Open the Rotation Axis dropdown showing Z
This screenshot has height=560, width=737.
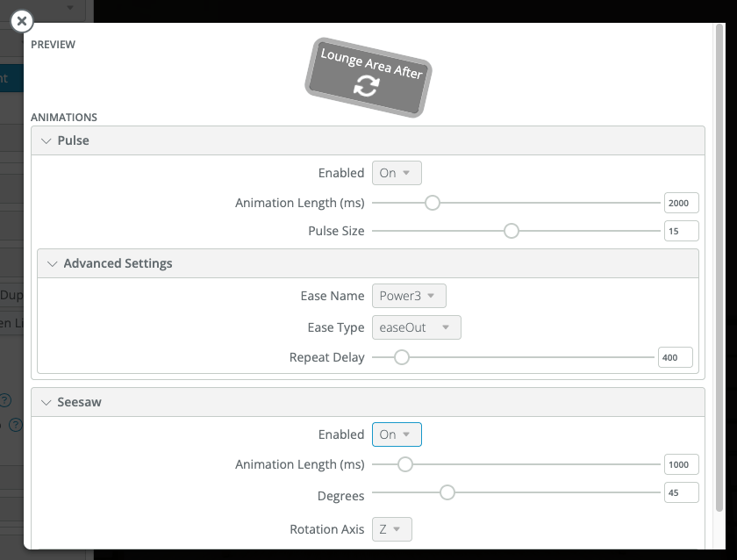(391, 529)
